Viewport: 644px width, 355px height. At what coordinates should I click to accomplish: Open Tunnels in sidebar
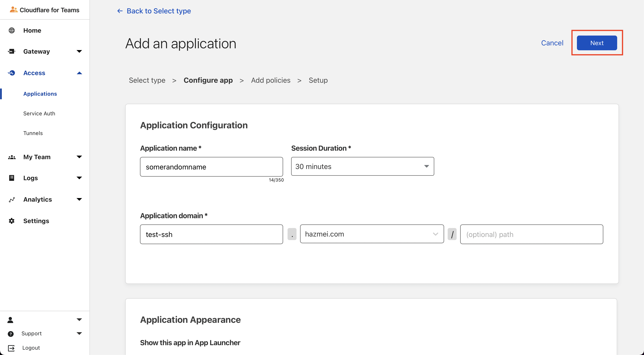[x=33, y=133]
